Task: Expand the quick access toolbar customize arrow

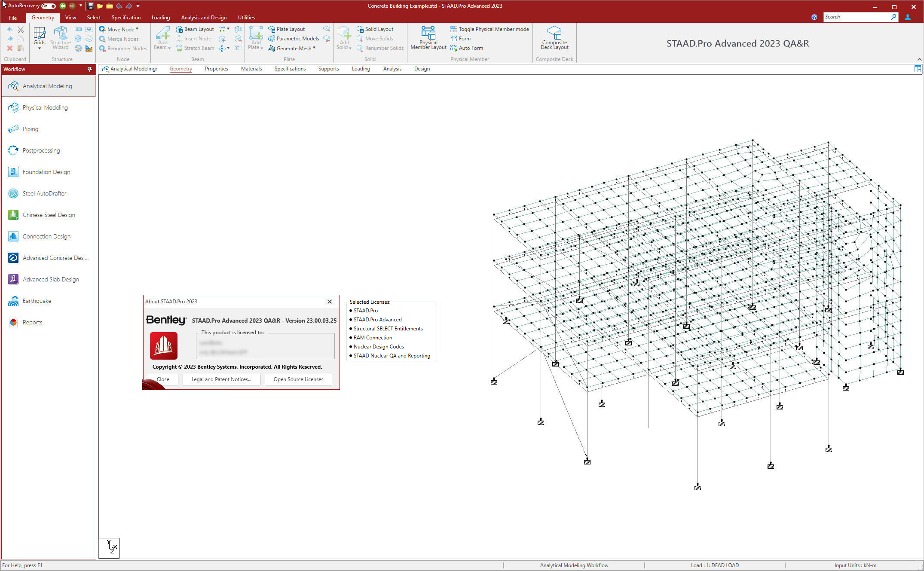Action: [x=138, y=6]
